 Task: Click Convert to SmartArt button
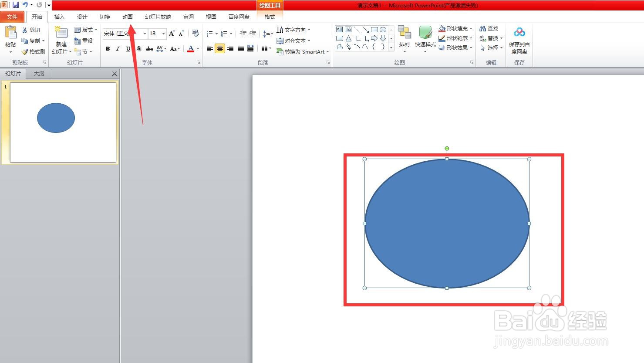(x=303, y=51)
